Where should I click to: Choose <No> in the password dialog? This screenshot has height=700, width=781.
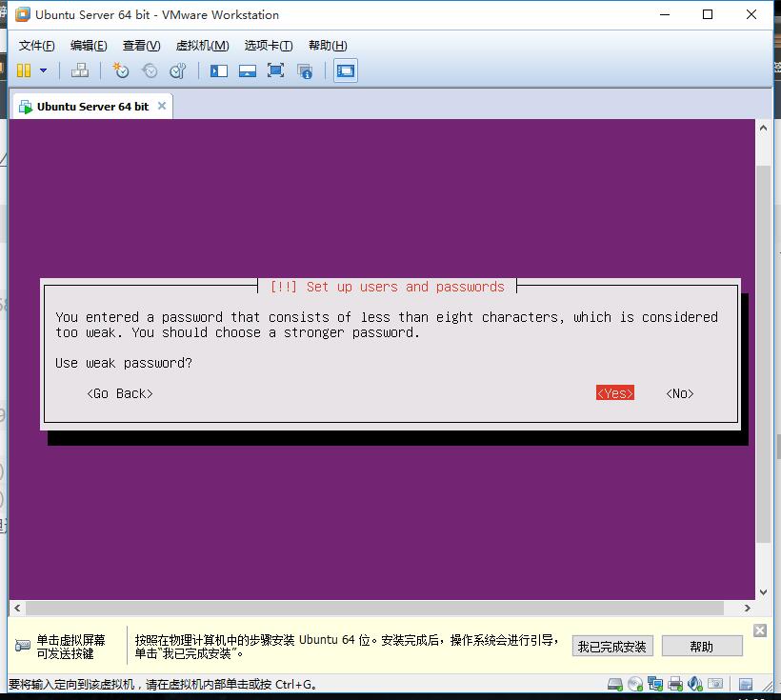point(679,393)
